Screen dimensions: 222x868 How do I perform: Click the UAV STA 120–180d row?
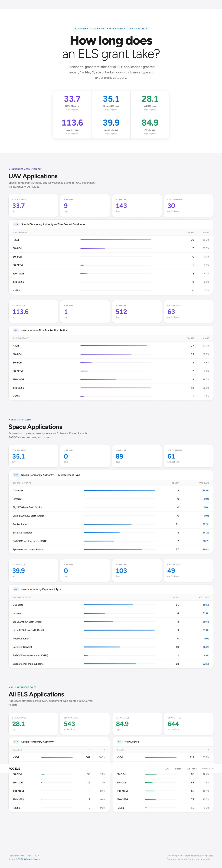pos(111,274)
